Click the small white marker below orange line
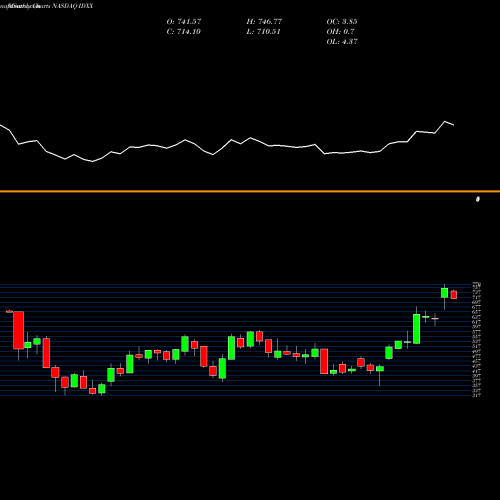 [478, 199]
